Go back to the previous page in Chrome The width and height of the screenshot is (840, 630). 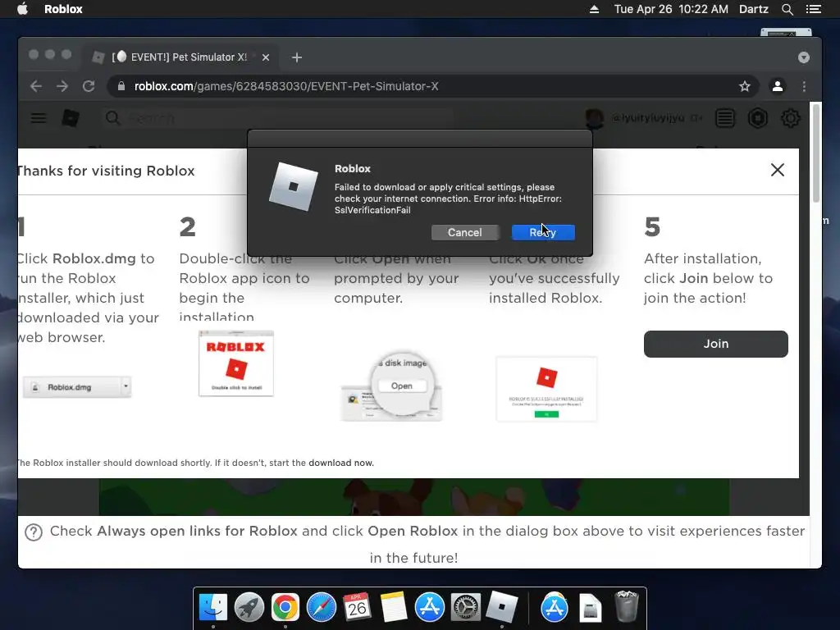point(36,86)
